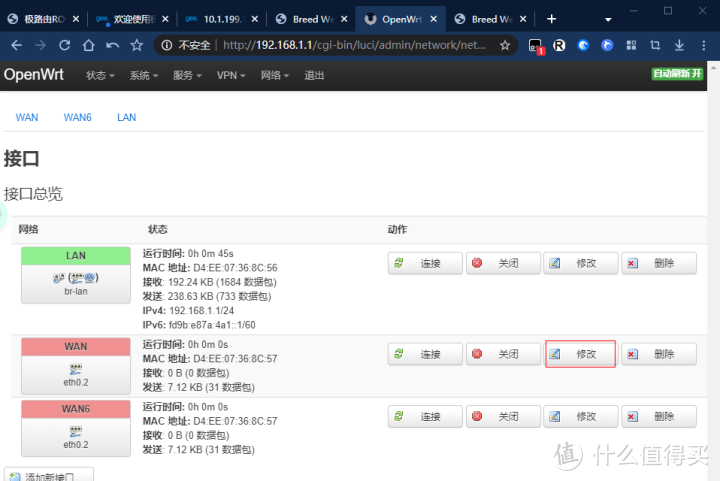Switch to the 欢迎使用 browser tab
The width and height of the screenshot is (720, 481).
[x=133, y=19]
